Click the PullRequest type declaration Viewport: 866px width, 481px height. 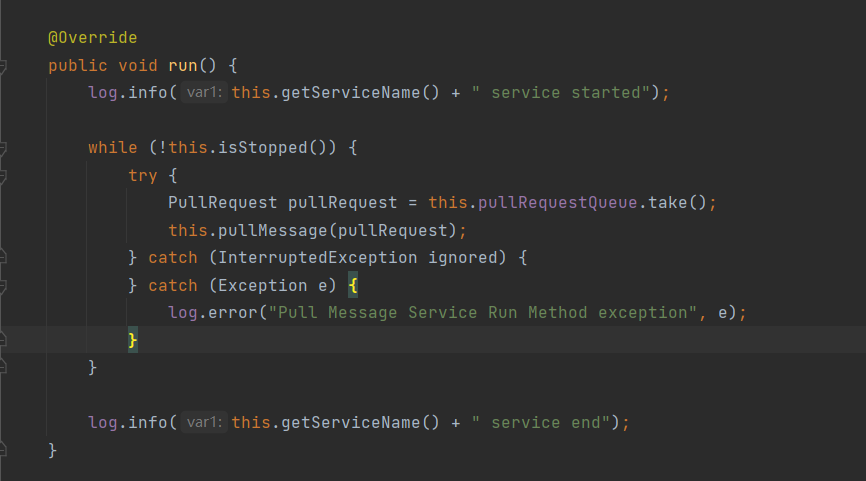click(222, 203)
